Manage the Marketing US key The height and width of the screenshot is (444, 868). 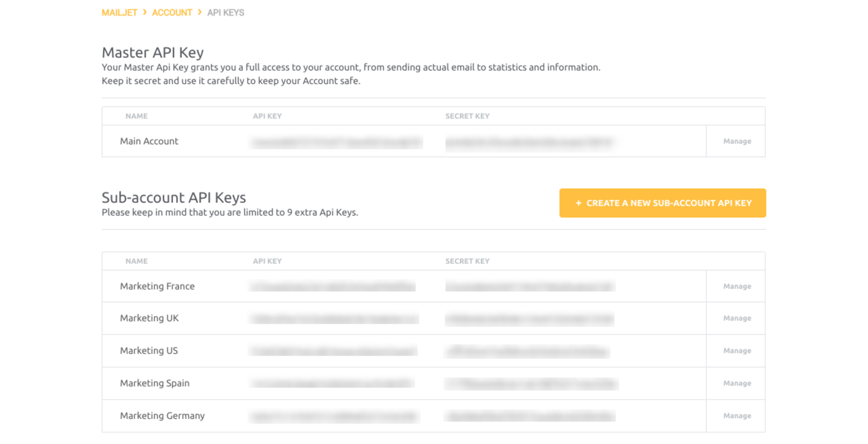coord(737,351)
